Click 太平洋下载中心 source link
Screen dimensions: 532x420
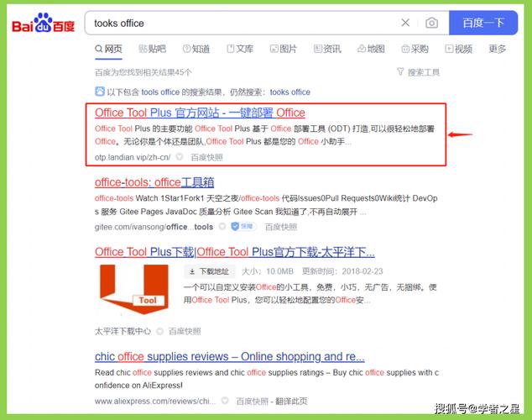point(123,331)
